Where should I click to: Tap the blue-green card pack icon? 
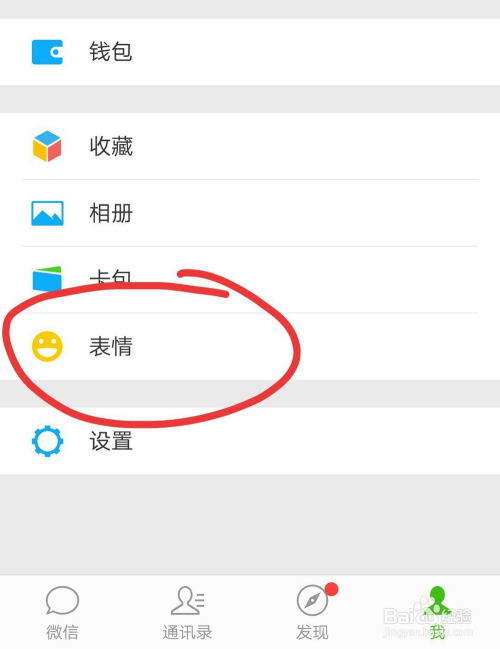pos(47,279)
